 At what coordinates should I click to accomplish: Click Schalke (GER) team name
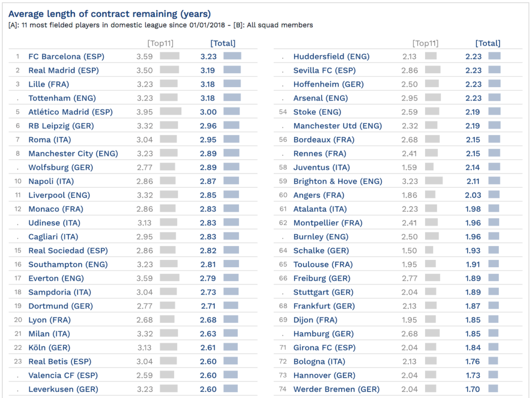click(x=321, y=251)
